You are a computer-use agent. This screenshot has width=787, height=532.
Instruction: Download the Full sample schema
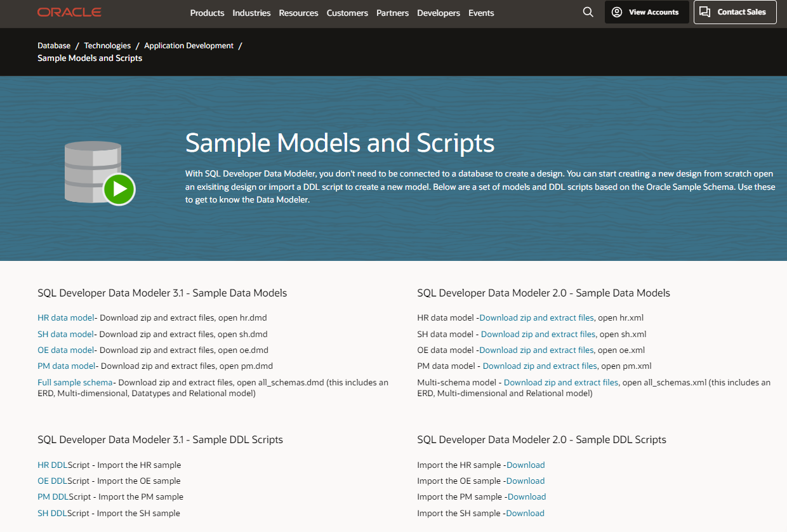point(75,382)
